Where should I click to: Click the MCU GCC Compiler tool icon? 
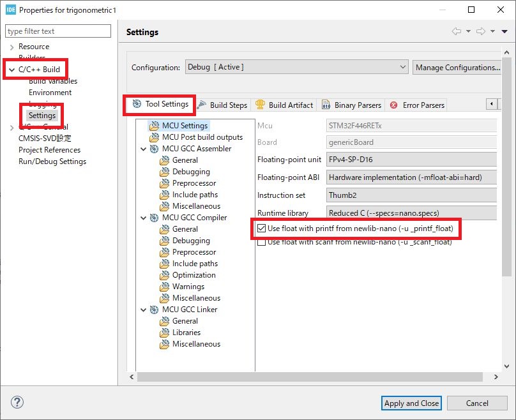[x=154, y=218]
